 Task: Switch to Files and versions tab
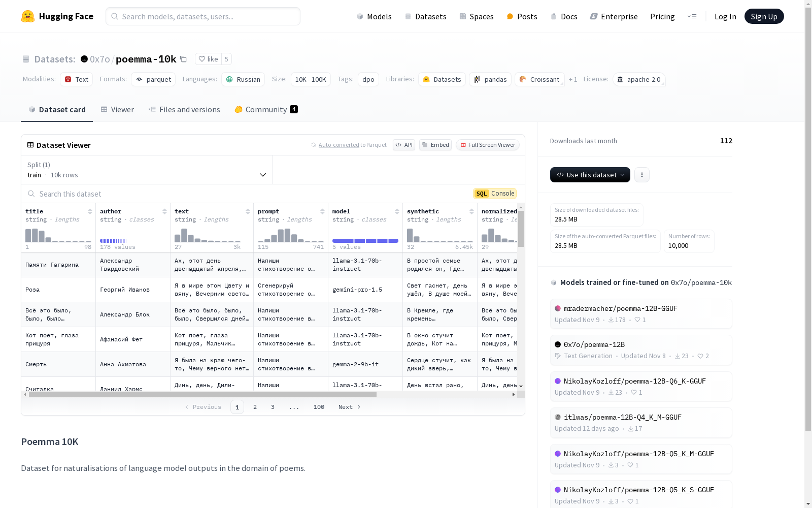click(184, 110)
